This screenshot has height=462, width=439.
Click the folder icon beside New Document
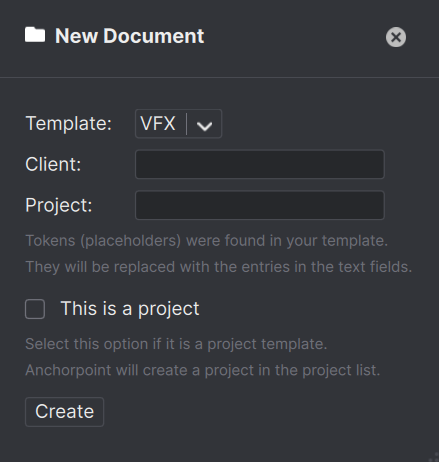(35, 35)
